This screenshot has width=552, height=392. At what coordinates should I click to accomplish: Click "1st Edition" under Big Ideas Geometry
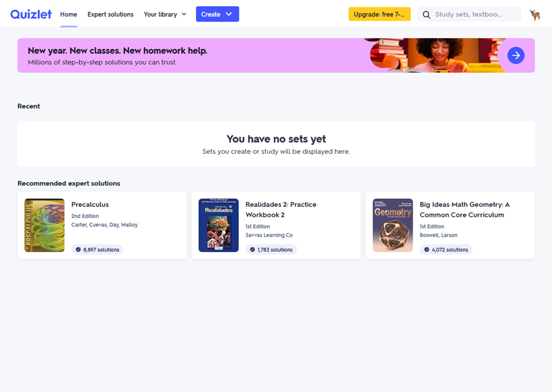click(x=432, y=226)
